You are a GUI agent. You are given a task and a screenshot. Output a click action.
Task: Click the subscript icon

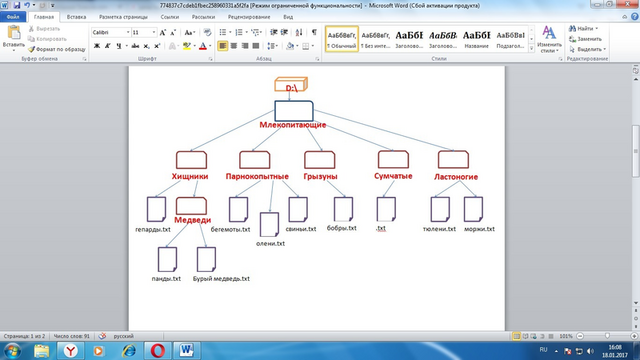click(x=146, y=46)
